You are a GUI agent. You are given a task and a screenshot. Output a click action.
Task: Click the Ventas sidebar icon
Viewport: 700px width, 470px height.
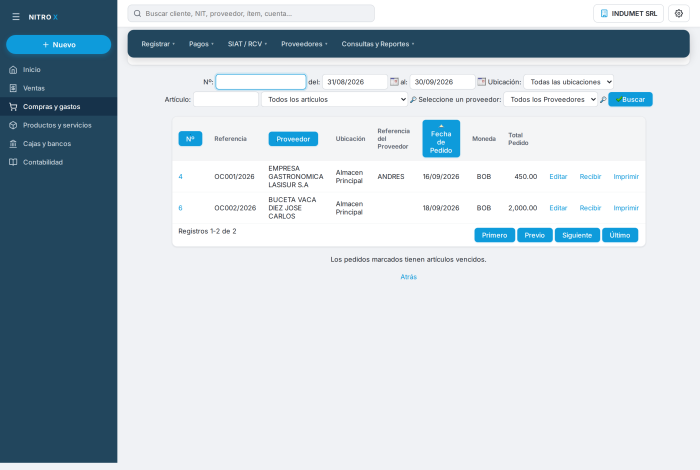(x=13, y=88)
